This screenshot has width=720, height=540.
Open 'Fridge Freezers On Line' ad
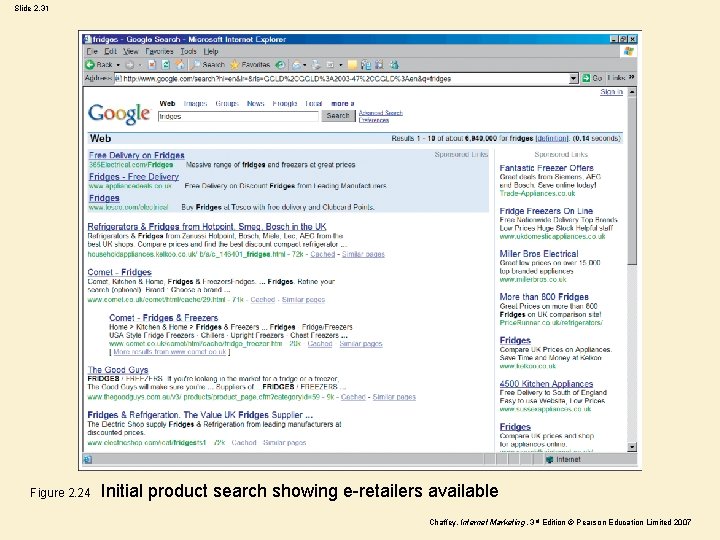546,211
